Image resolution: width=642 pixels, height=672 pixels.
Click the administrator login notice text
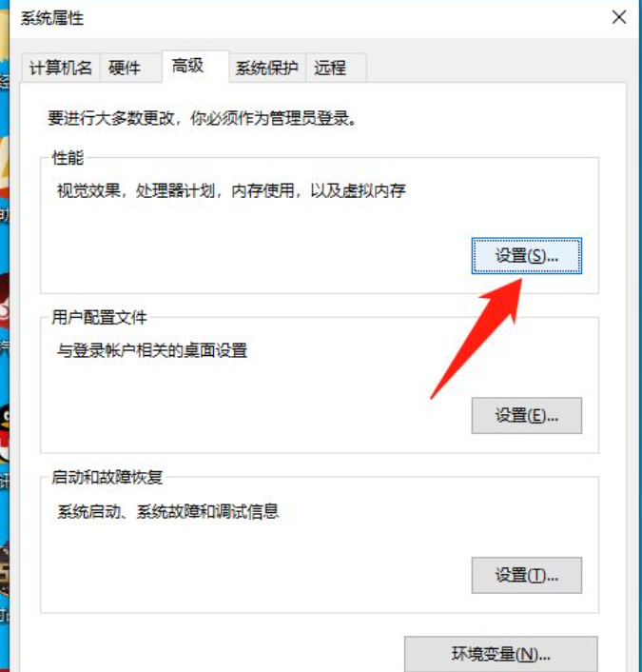tap(203, 118)
